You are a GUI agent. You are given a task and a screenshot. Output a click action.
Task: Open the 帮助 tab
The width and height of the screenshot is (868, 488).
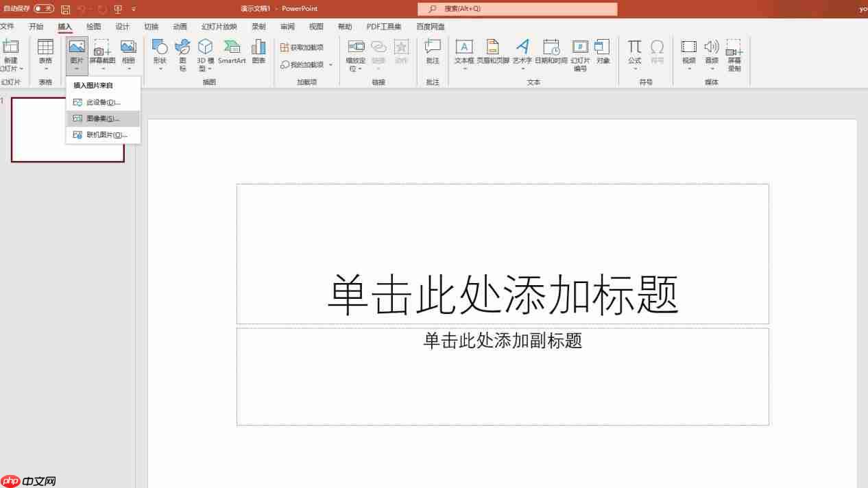tap(345, 27)
